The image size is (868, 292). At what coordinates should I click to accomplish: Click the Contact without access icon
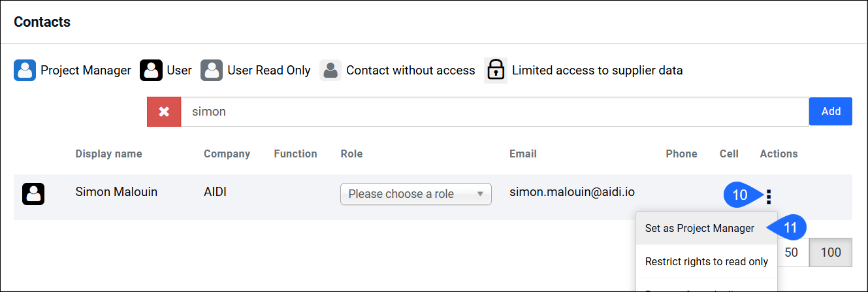tap(330, 70)
